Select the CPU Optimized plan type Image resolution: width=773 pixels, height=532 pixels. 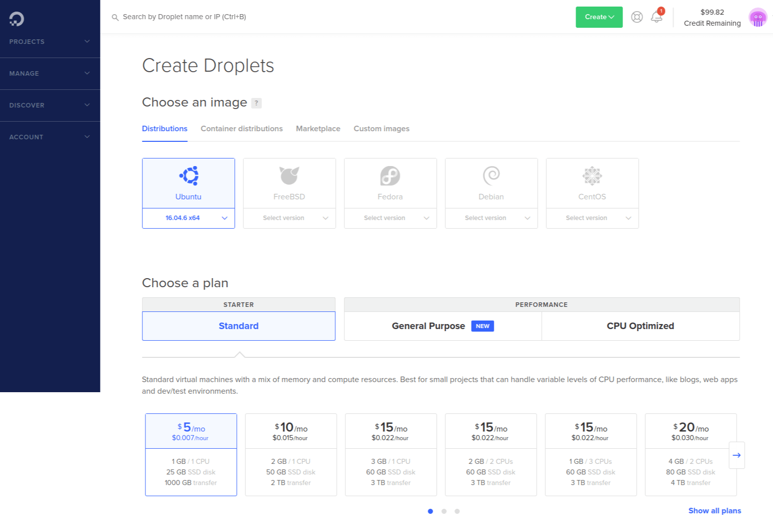tap(641, 326)
